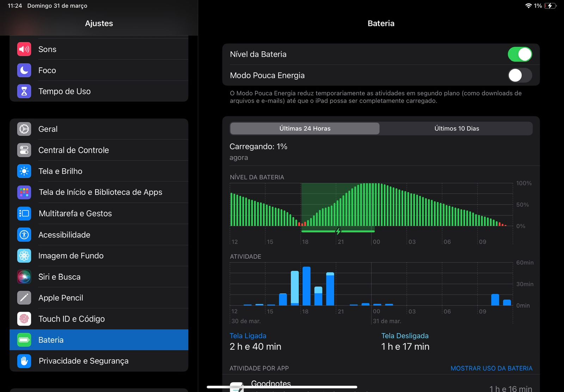
Task: Enable Modo Pouca Energia switch
Action: [x=520, y=75]
